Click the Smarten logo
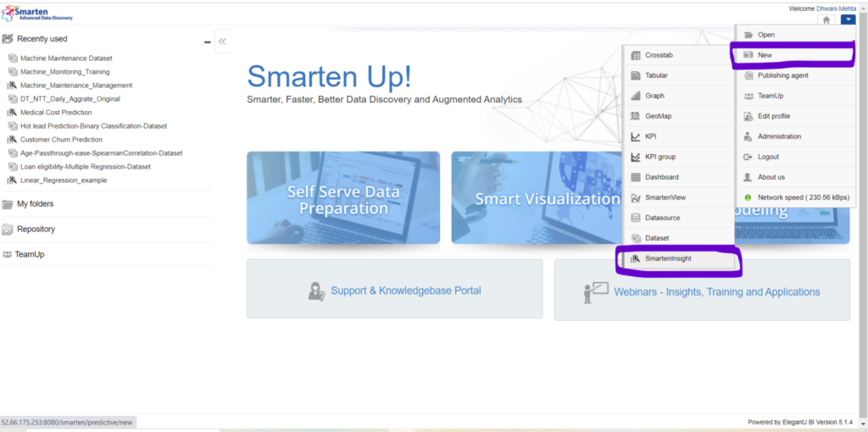The image size is (868, 432). [x=37, y=14]
